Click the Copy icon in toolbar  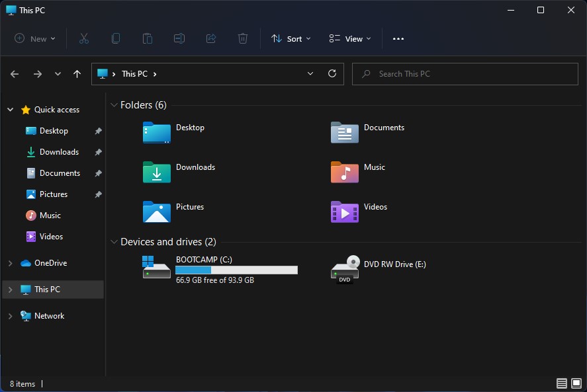click(x=116, y=38)
